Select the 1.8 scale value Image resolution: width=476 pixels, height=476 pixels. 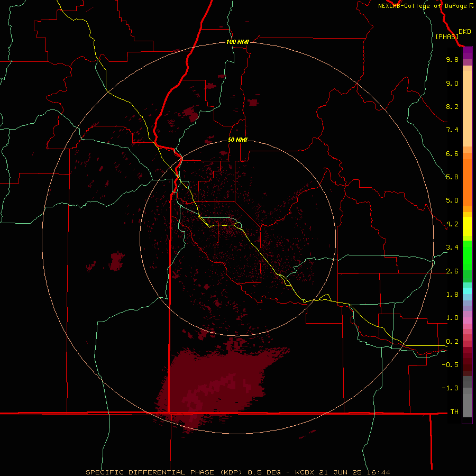452,295
